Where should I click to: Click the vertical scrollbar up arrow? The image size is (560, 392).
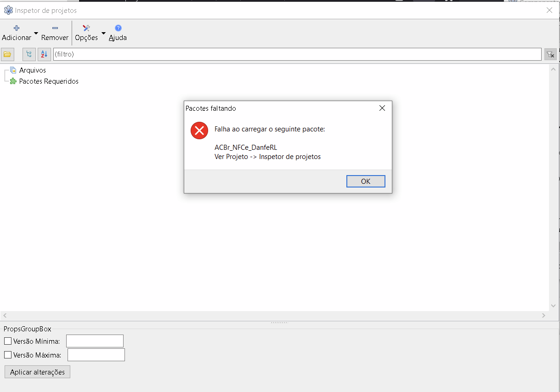point(553,68)
